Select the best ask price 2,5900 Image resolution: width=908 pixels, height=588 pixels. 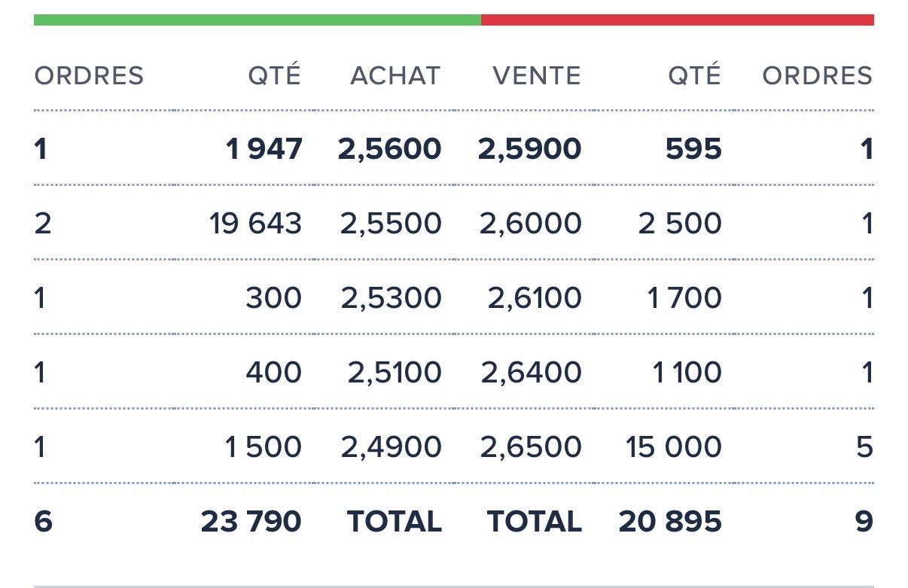point(529,149)
